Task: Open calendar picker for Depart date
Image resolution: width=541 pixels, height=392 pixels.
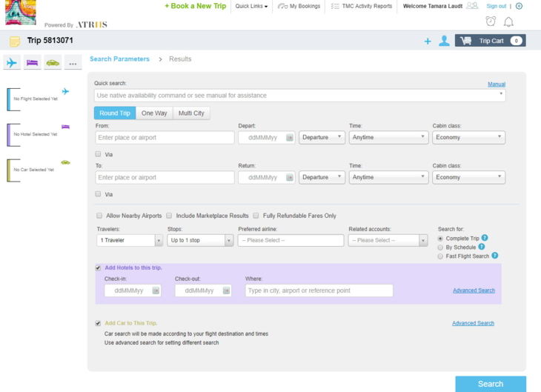Action: (x=289, y=137)
